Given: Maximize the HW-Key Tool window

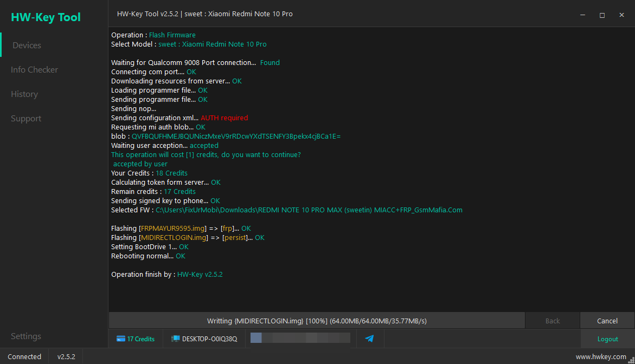Looking at the screenshot, I should [602, 15].
